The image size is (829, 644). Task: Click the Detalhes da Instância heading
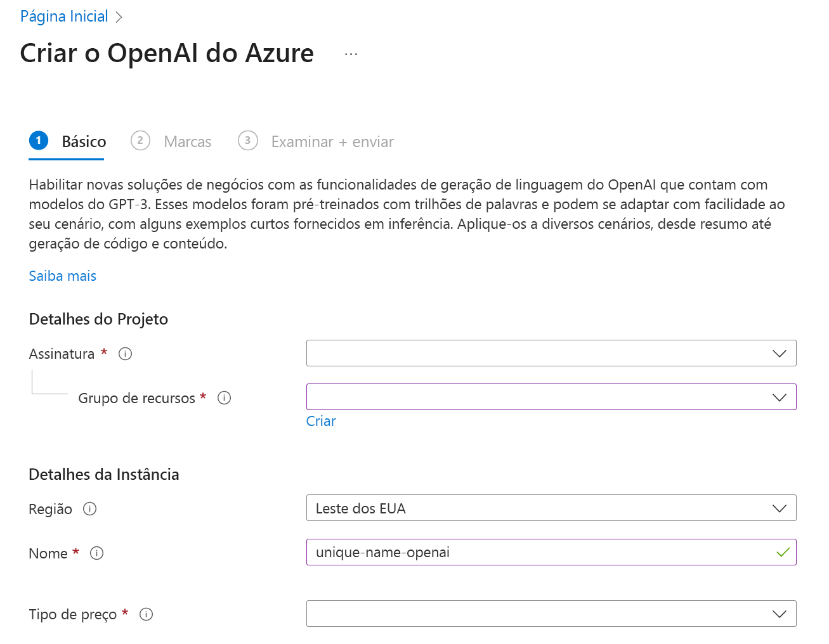104,474
